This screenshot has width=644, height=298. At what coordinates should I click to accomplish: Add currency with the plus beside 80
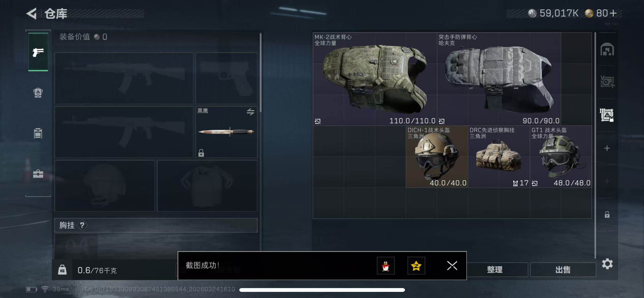pyautogui.click(x=613, y=13)
